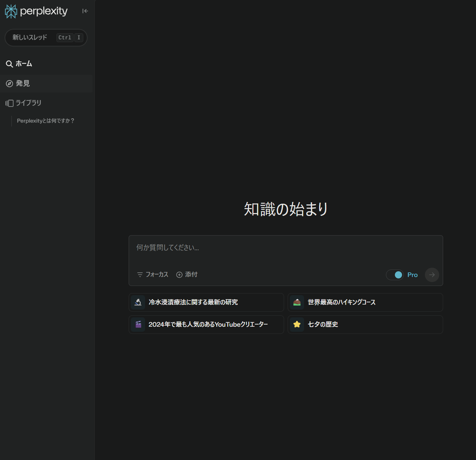476x460 pixels.
Task: Click the library icon beside ライブラリ
Action: [x=9, y=103]
